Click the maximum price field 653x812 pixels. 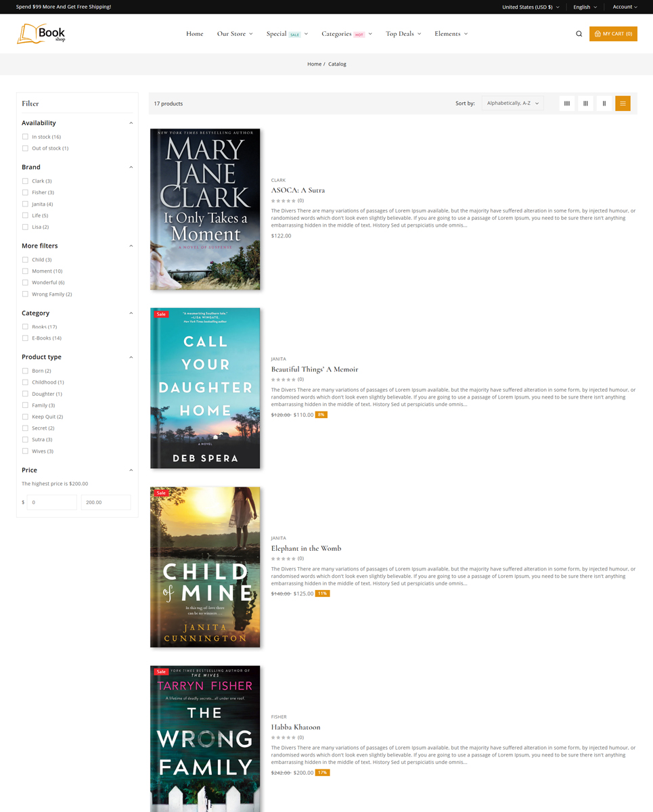point(106,502)
